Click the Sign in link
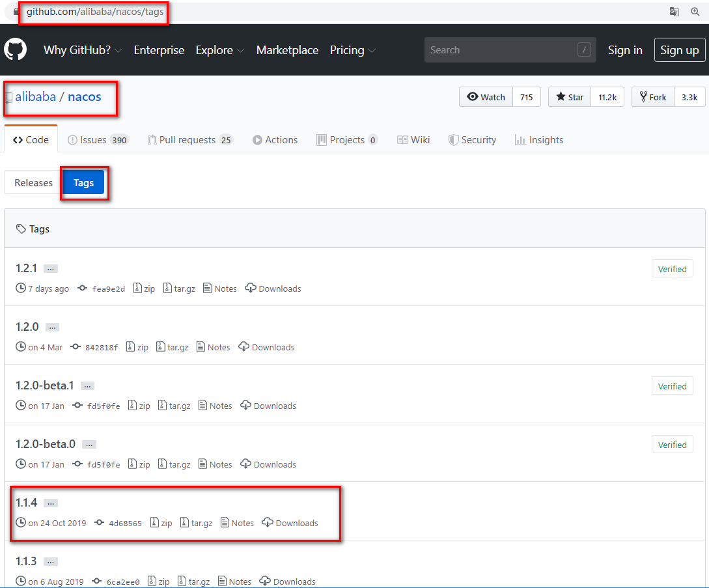 point(625,49)
